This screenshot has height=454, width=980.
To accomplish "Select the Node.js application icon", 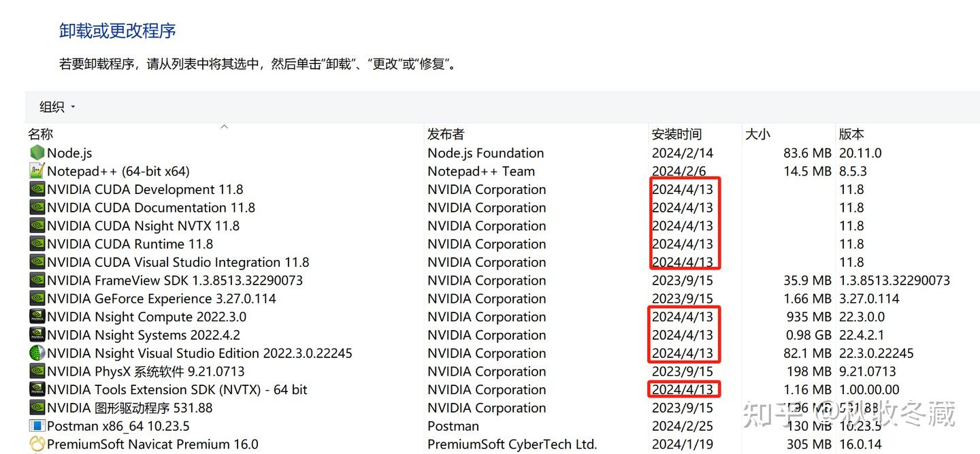I will point(37,152).
